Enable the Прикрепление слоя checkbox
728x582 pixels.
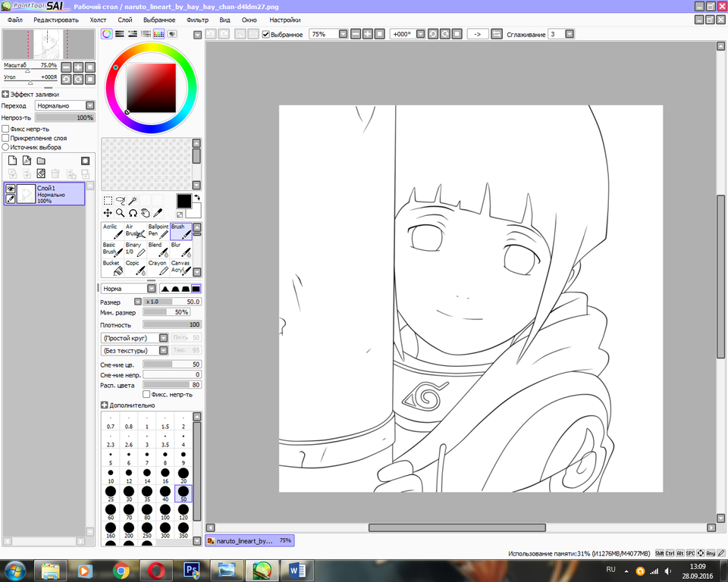click(5, 138)
